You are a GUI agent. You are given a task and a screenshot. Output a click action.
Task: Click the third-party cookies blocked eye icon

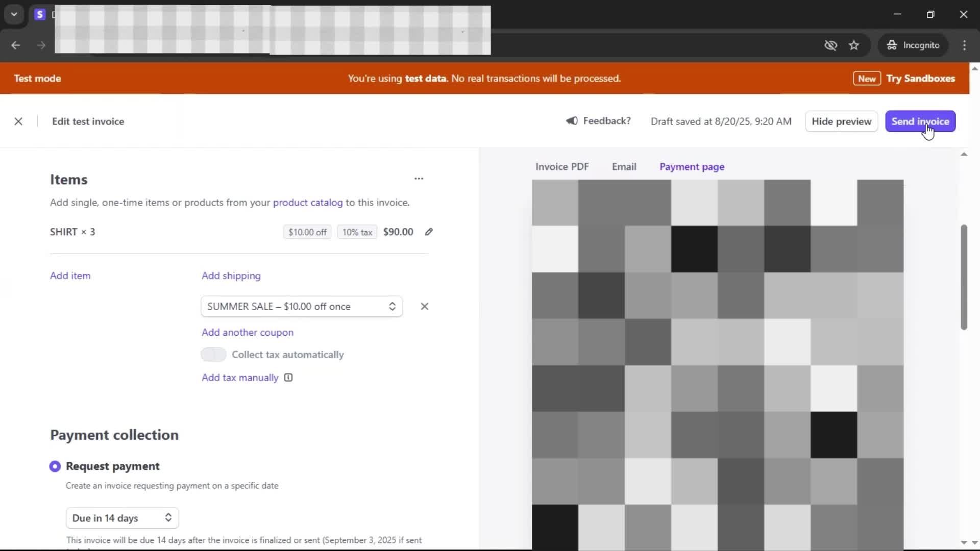pyautogui.click(x=830, y=45)
